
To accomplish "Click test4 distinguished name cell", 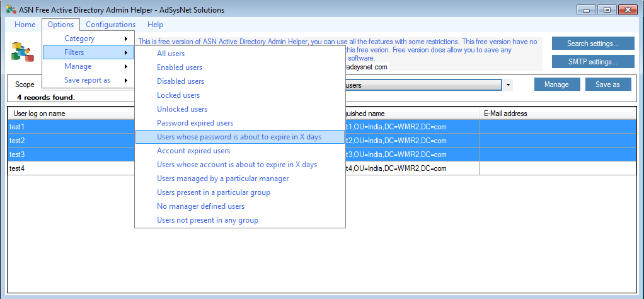I will point(412,168).
